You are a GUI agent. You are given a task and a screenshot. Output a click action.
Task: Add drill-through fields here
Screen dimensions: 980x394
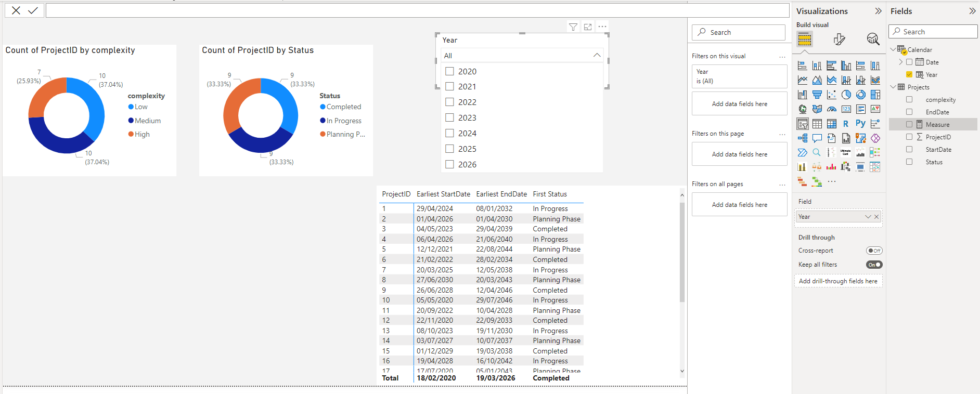click(838, 281)
